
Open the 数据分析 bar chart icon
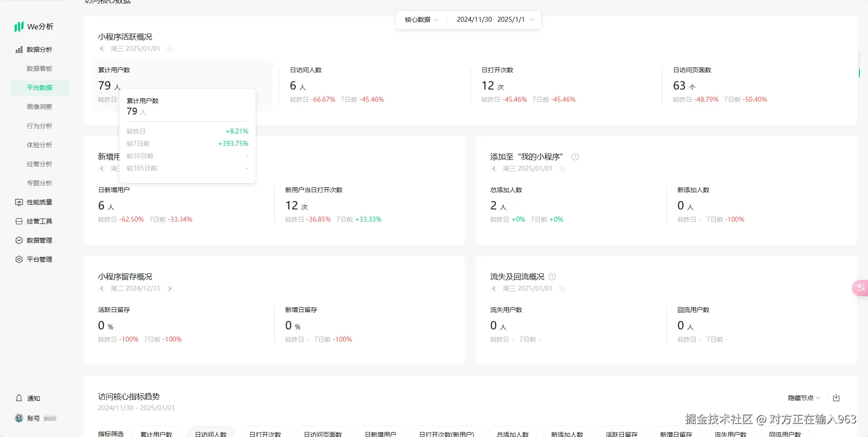pyautogui.click(x=19, y=50)
